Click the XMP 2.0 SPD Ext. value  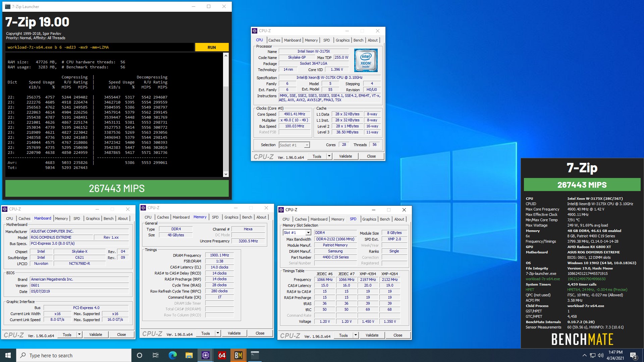[x=394, y=239]
